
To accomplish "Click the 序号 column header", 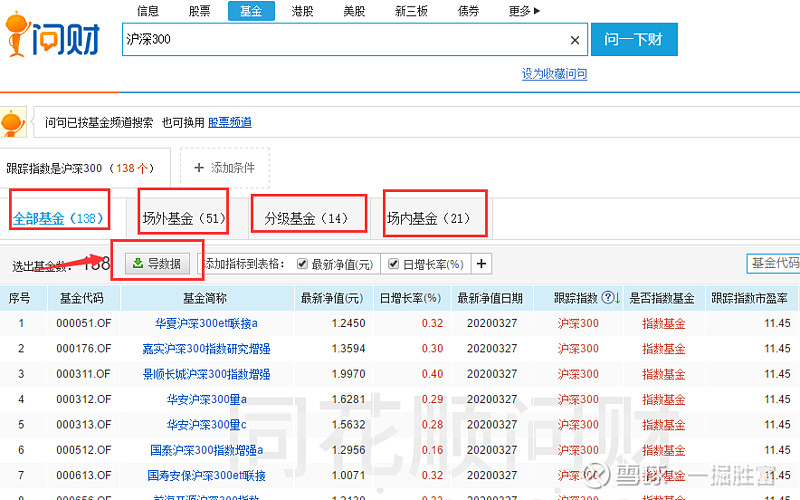I will 19,298.
